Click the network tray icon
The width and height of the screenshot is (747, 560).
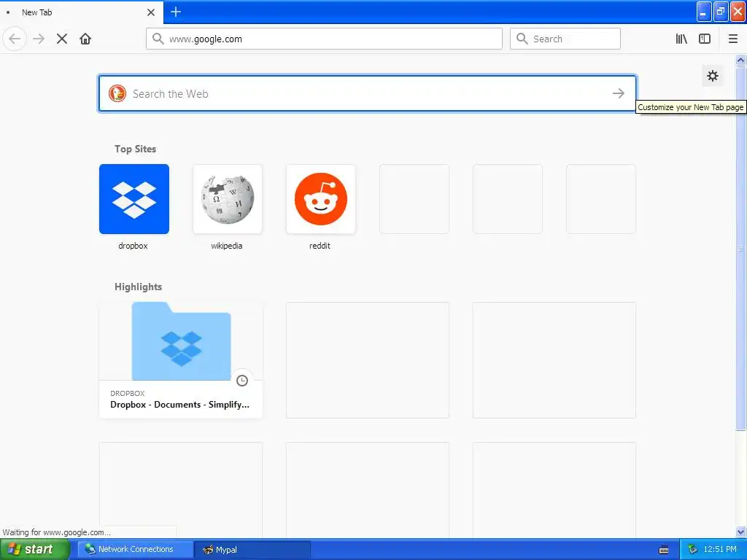pyautogui.click(x=693, y=549)
